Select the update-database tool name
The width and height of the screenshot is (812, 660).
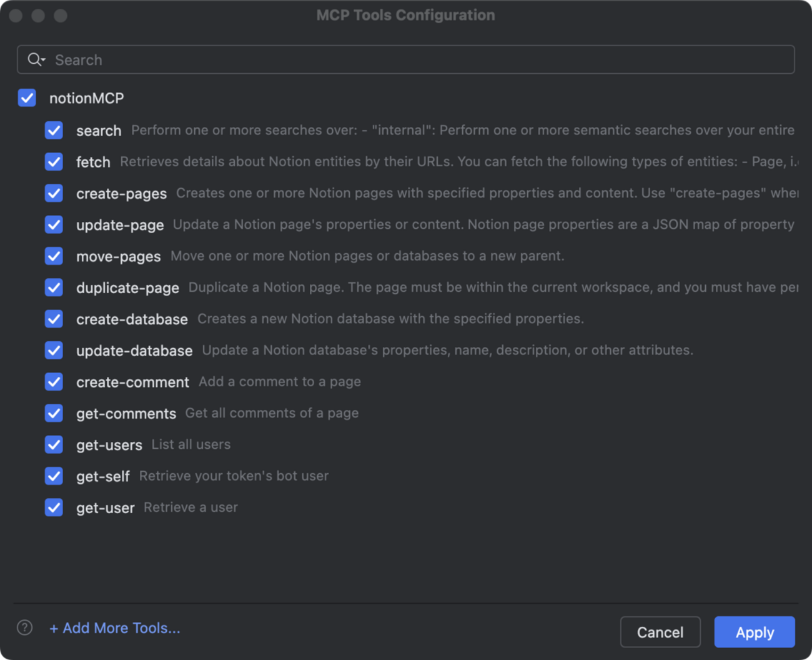click(134, 351)
